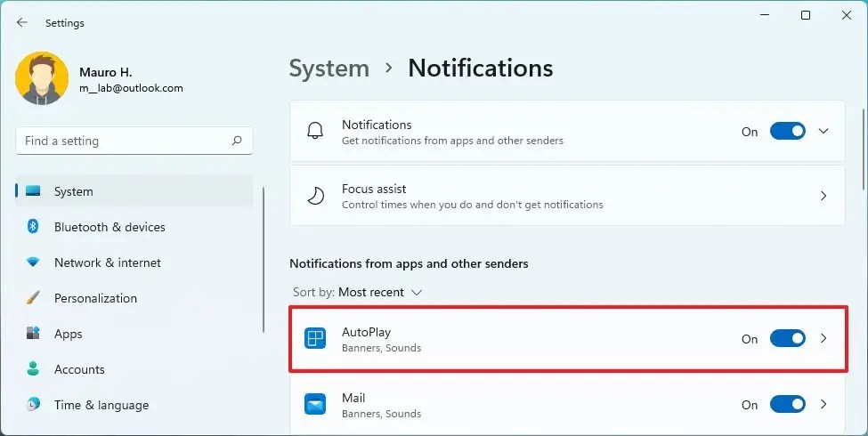Close the Settings window
Image resolution: width=868 pixels, height=436 pixels.
click(x=847, y=15)
